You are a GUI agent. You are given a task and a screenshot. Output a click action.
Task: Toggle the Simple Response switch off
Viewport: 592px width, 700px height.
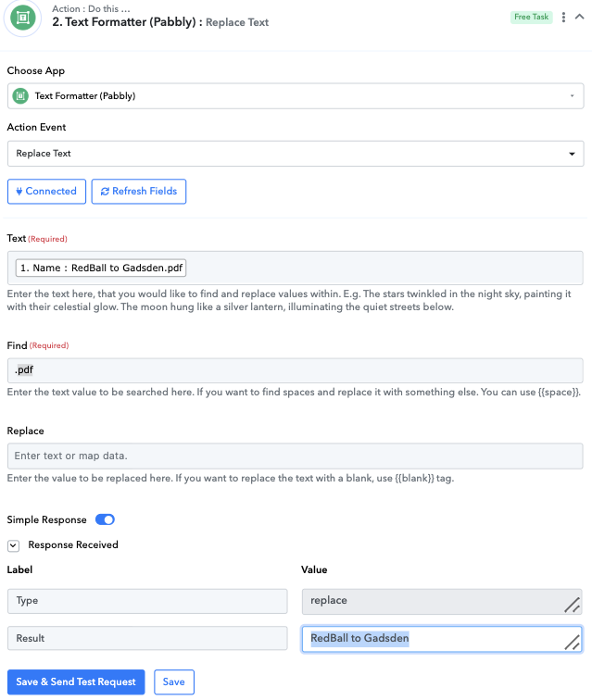point(105,519)
